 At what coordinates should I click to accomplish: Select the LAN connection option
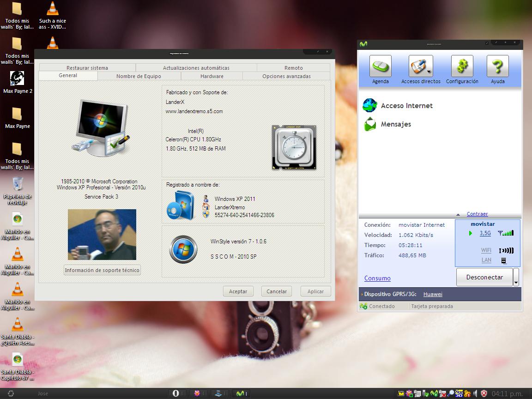pos(486,260)
